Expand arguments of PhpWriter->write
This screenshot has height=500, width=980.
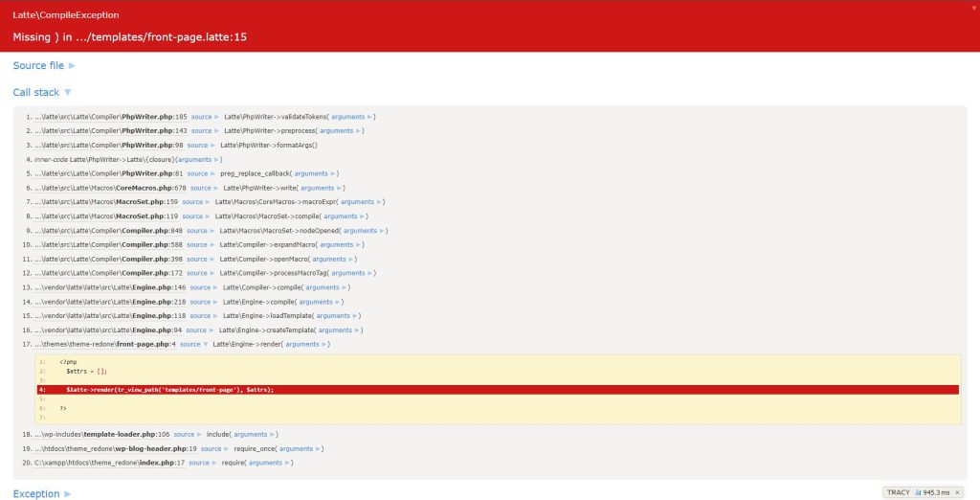pos(322,188)
